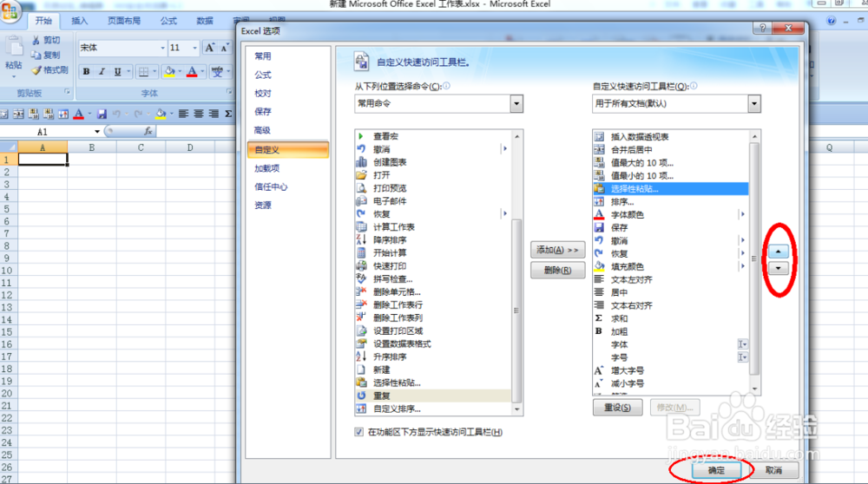Click the 取消 button
868x484 pixels.
click(773, 470)
